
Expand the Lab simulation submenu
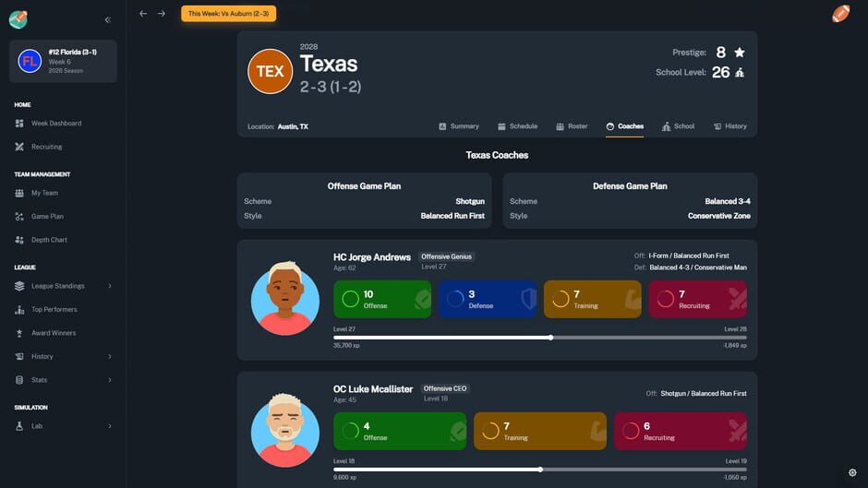click(x=109, y=426)
